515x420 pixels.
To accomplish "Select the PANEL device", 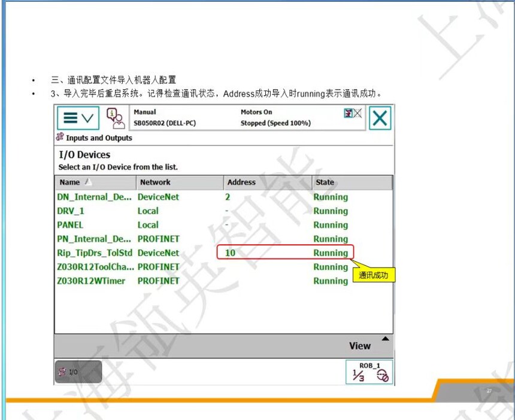I will pos(223,225).
